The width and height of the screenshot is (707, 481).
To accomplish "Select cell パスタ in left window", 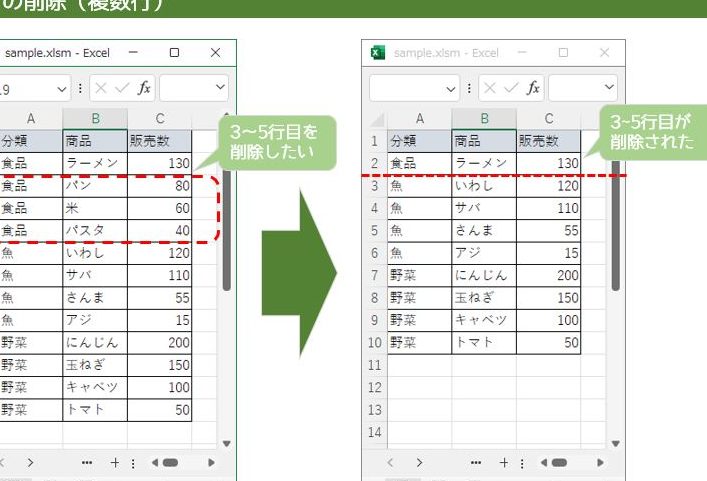I will tap(95, 231).
